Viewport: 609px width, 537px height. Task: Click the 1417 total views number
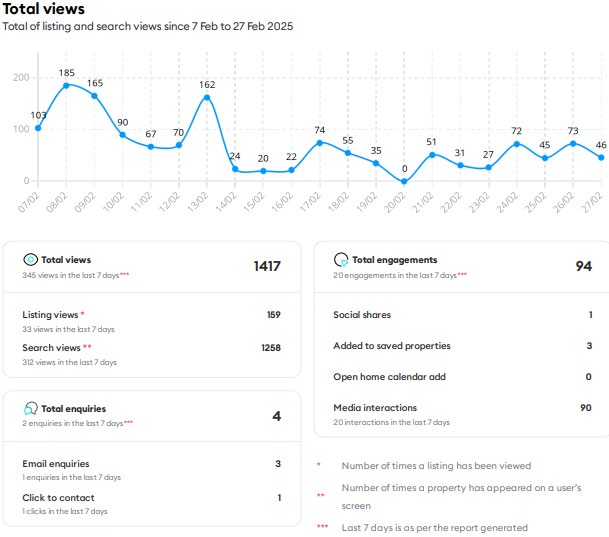(x=267, y=266)
